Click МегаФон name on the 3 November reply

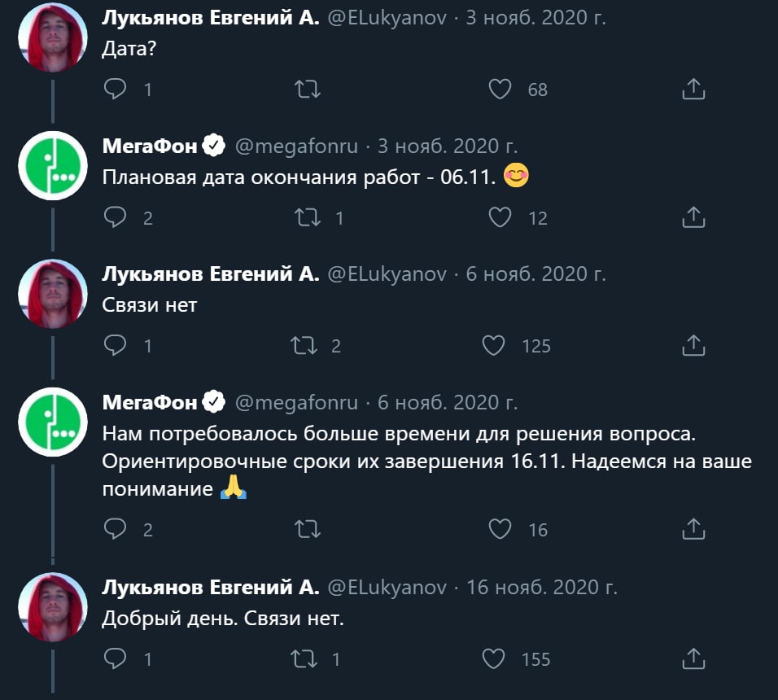[149, 147]
